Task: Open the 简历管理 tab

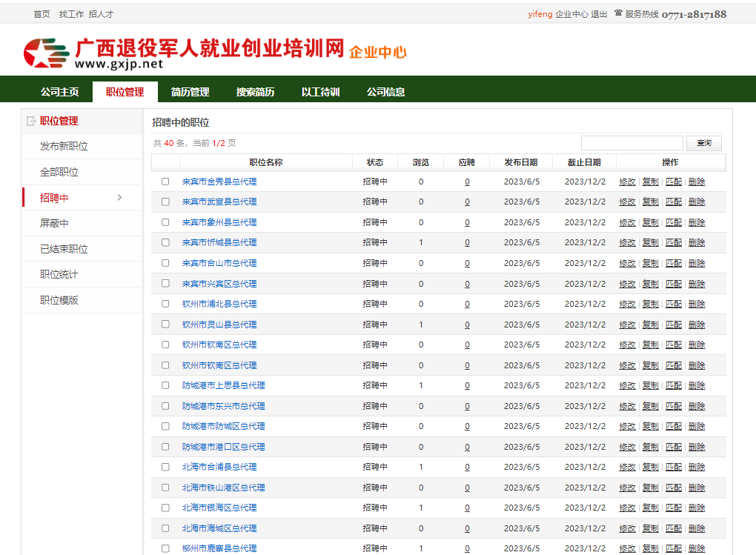Action: 190,92
